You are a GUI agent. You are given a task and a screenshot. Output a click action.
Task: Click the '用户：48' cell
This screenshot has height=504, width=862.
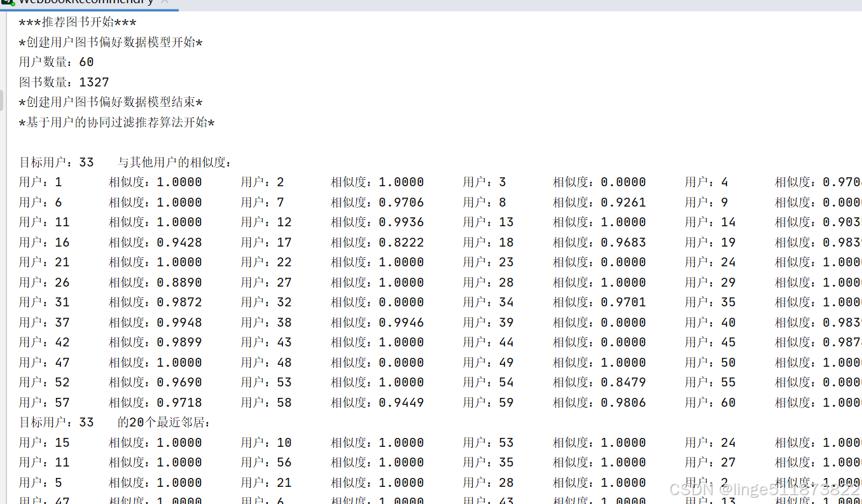tap(266, 363)
